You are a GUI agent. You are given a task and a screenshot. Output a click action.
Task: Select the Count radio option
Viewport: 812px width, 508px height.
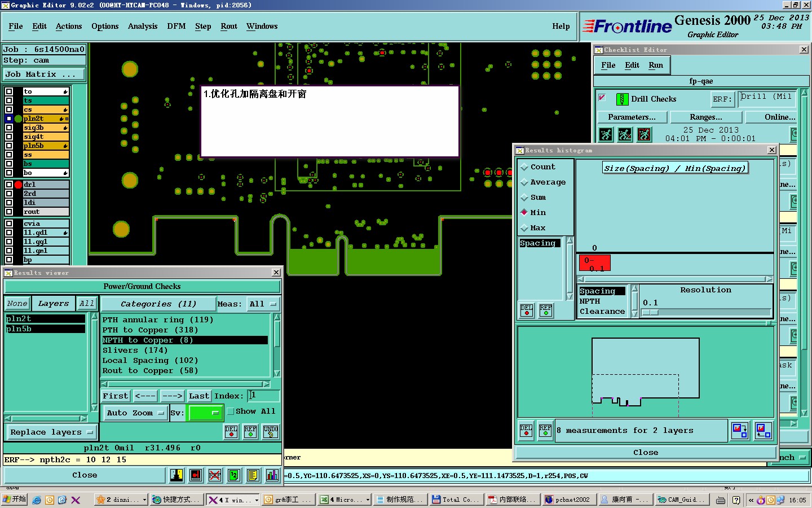click(524, 167)
